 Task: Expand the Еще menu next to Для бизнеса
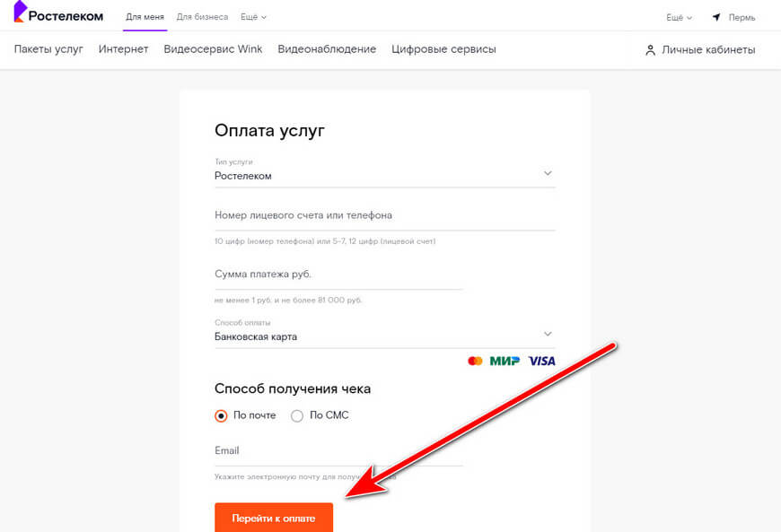pyautogui.click(x=253, y=17)
